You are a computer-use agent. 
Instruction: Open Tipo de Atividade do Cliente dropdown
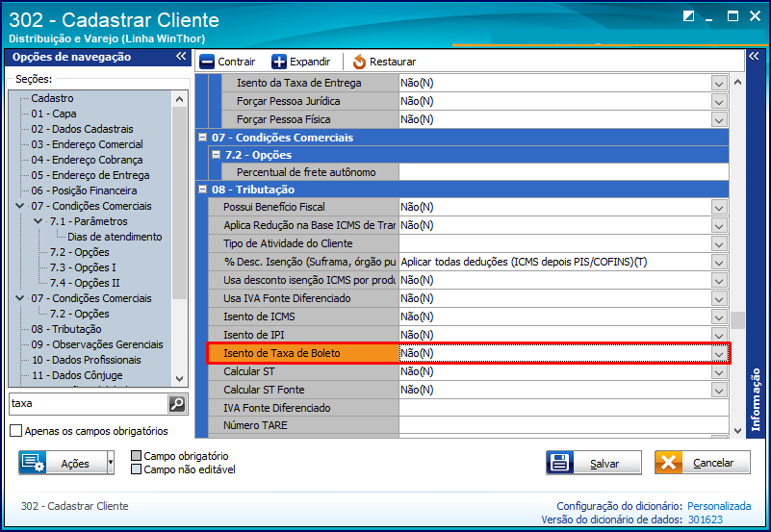[719, 244]
